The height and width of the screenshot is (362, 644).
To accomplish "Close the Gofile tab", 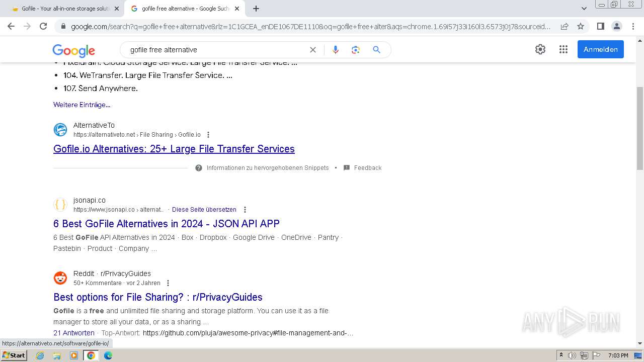I will pyautogui.click(x=117, y=9).
